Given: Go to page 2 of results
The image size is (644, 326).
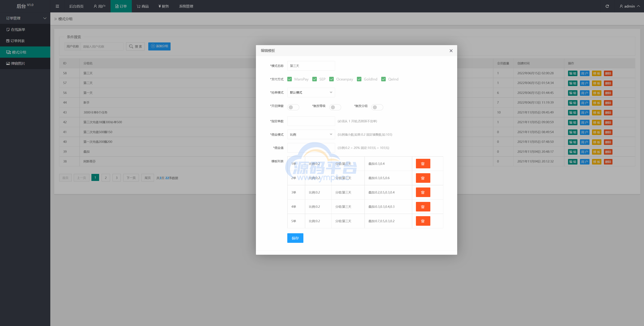Looking at the screenshot, I should click(x=106, y=178).
